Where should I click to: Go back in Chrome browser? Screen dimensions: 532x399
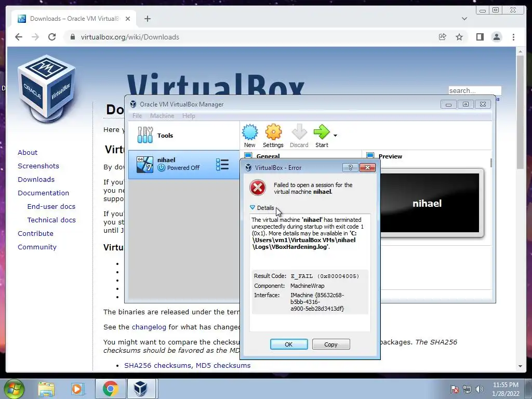pos(19,37)
